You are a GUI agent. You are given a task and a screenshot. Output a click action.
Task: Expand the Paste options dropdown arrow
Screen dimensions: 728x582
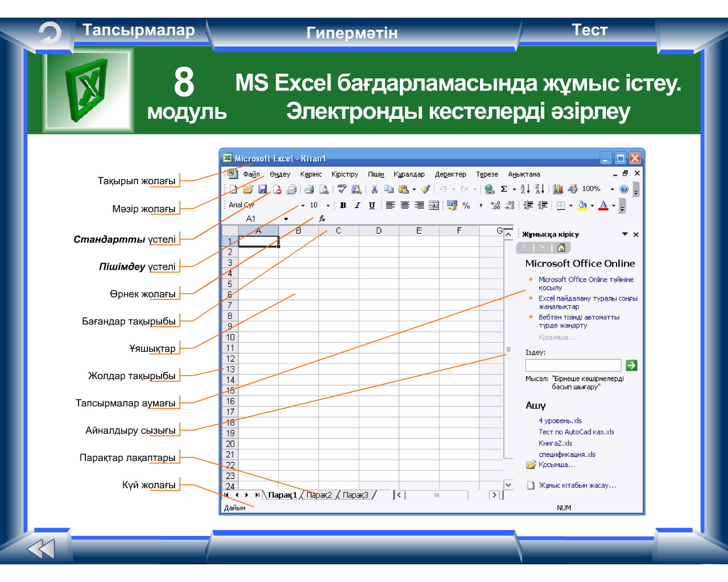click(413, 189)
